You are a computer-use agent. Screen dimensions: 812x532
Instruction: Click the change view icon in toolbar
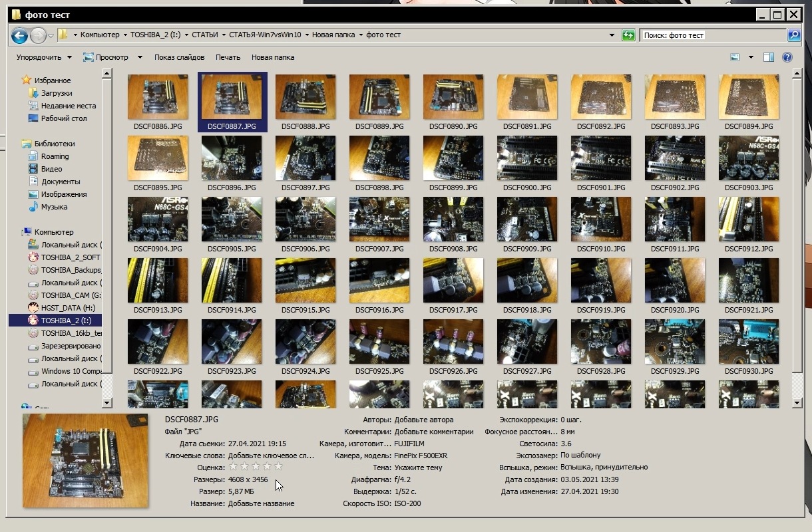click(735, 57)
